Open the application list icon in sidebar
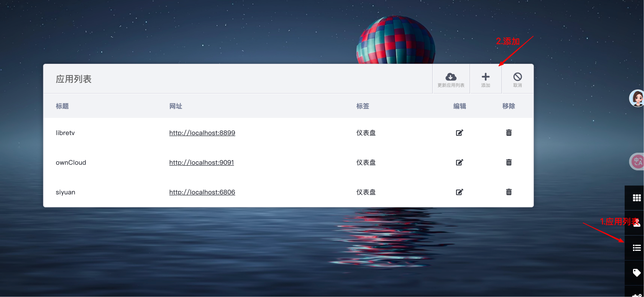 [x=637, y=248]
